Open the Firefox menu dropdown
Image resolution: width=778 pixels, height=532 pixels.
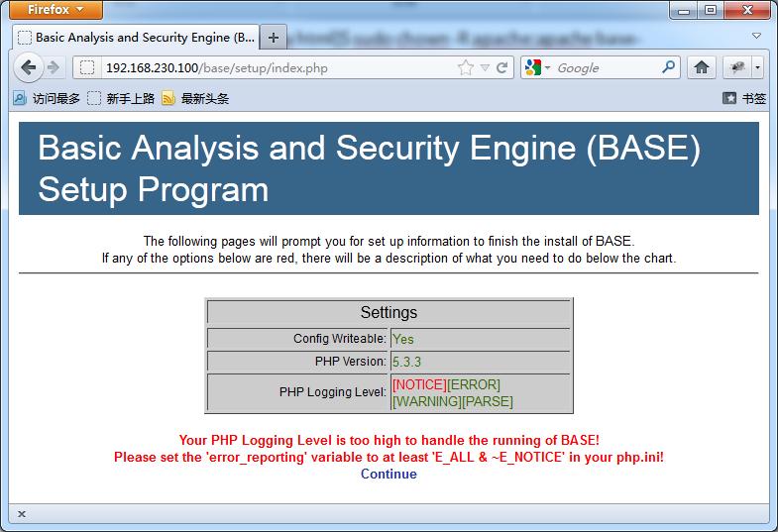click(x=56, y=10)
